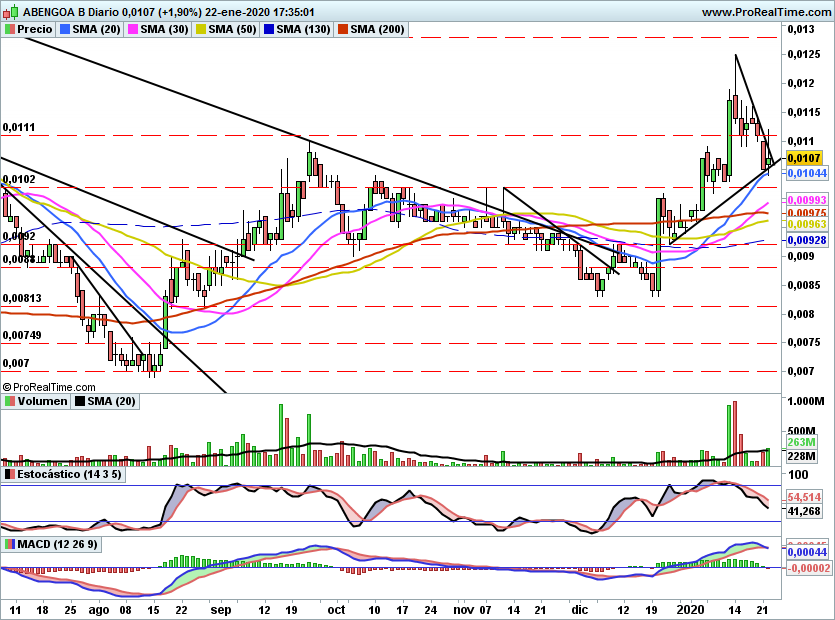Click the 'dic' date axis label
Screen dimensions: 835x620
[579, 610]
